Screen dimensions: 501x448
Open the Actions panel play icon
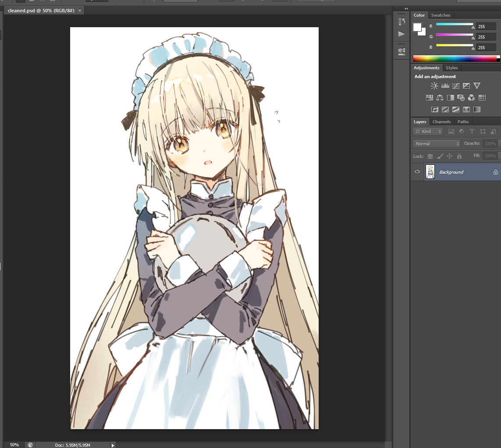pos(402,34)
